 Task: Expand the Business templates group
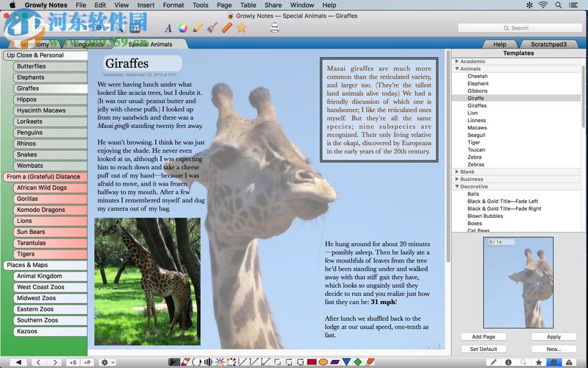click(456, 179)
